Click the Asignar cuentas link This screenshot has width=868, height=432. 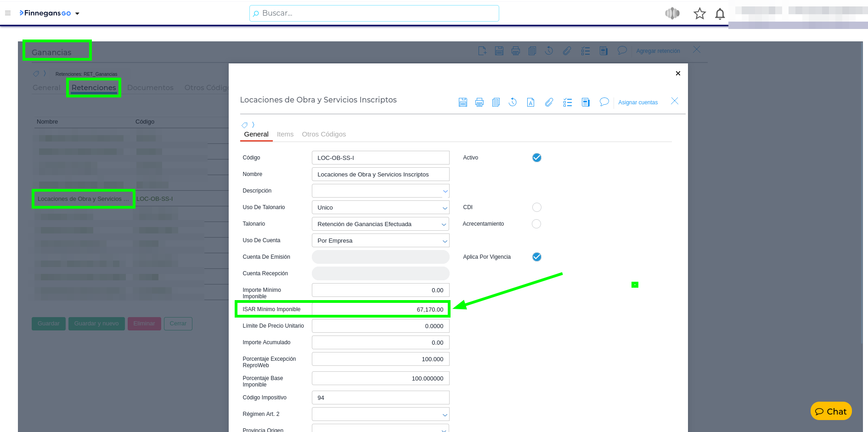(x=637, y=102)
